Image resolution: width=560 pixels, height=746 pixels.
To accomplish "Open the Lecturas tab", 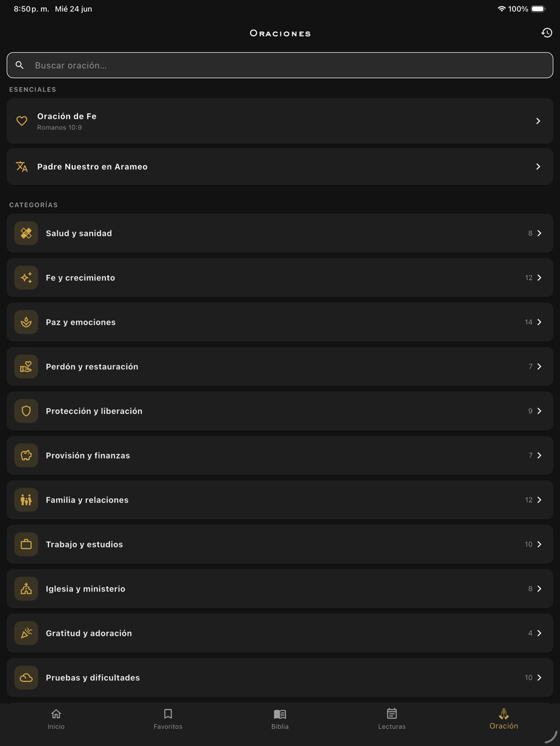I will point(392,719).
